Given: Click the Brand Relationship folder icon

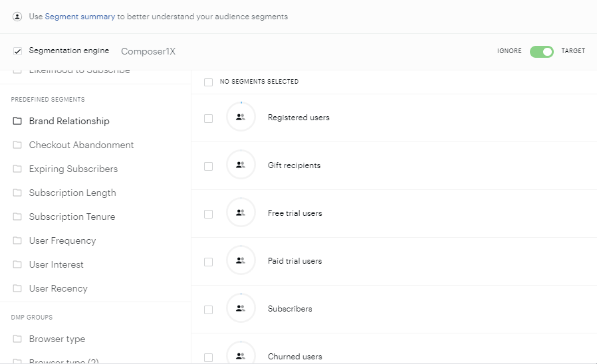Looking at the screenshot, I should click(17, 121).
